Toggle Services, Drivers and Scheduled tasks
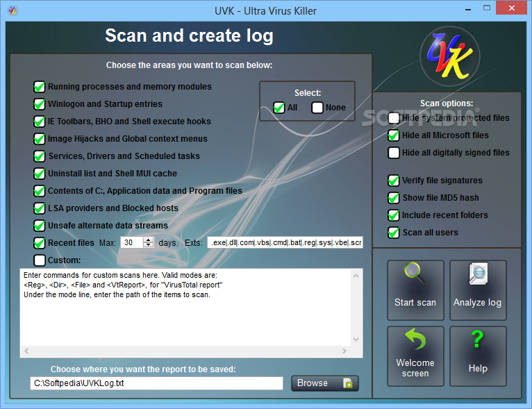The width and height of the screenshot is (532, 409). [40, 156]
